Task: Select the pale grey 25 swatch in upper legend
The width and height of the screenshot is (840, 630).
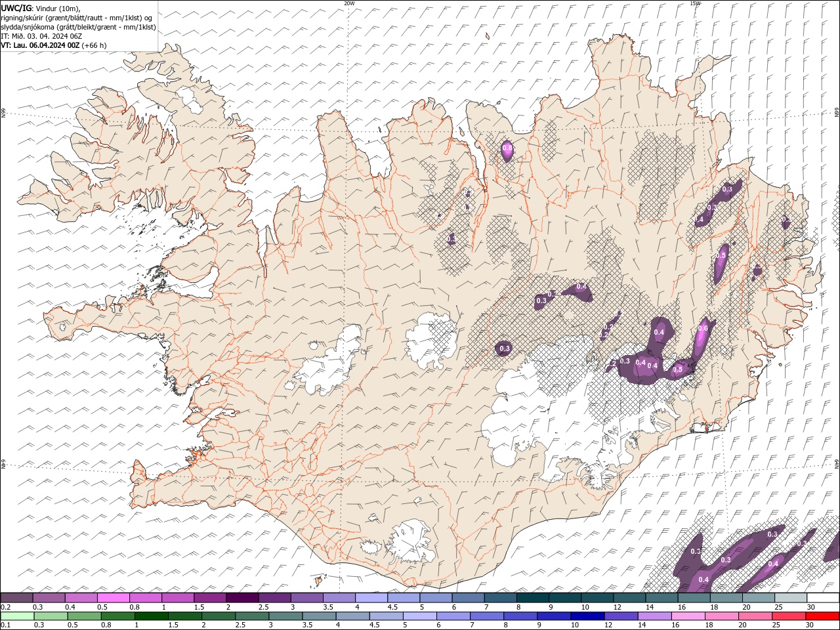Action: coord(791,598)
